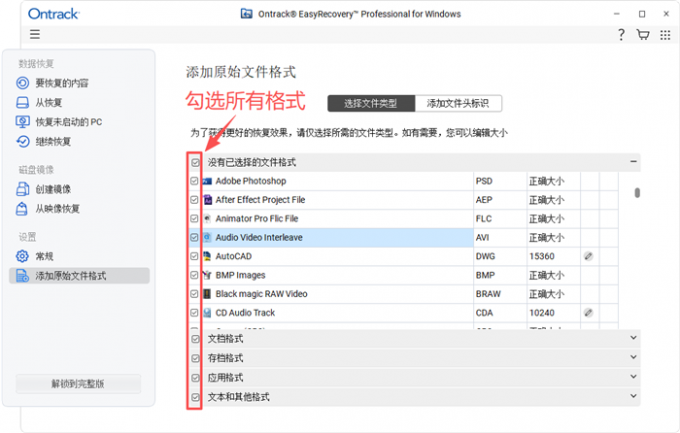Viewport: 680px width, 433px height.
Task: Click the Black magic RAW Video icon
Action: (x=207, y=294)
